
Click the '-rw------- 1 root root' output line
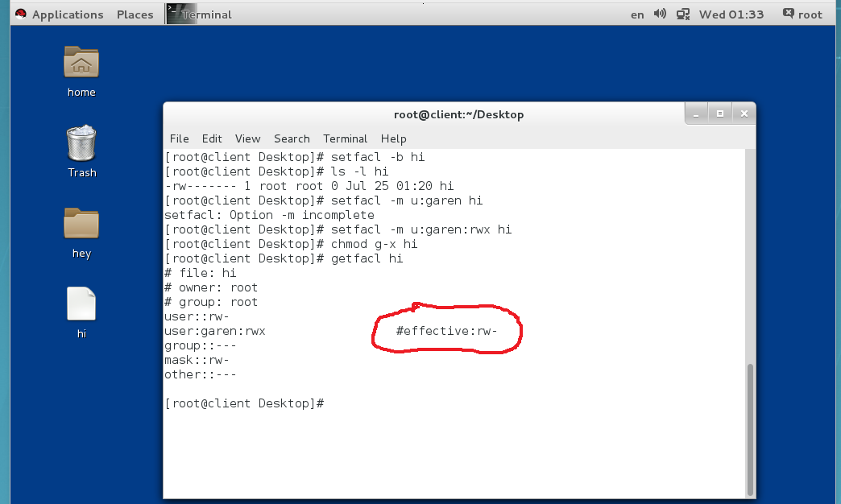tap(309, 186)
